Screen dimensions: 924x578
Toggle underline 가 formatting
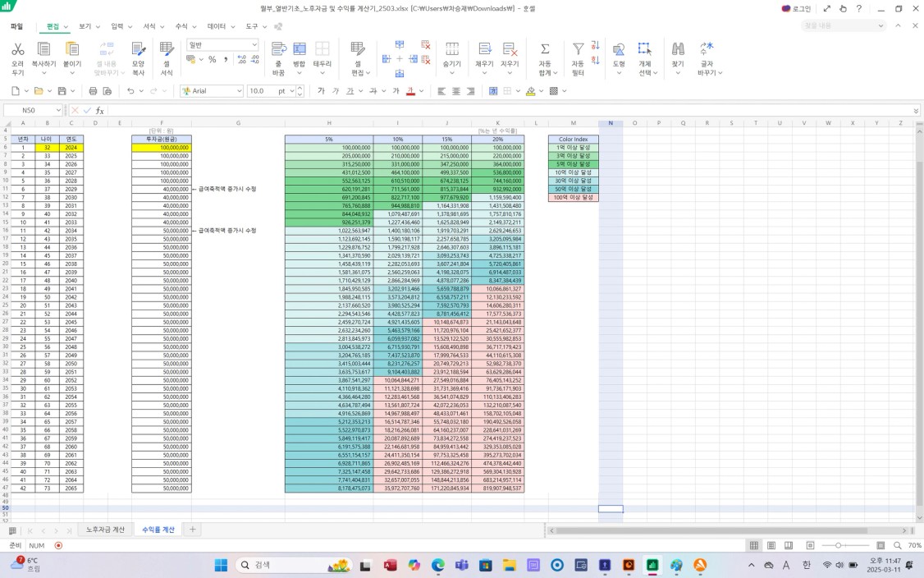click(x=350, y=91)
